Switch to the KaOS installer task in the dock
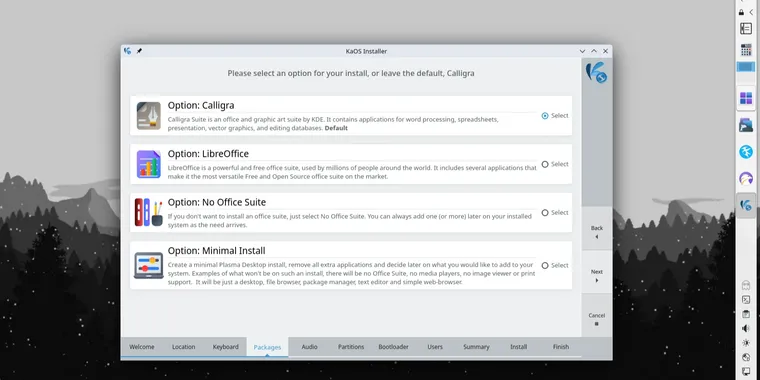This screenshot has height=380, width=760. (x=746, y=205)
